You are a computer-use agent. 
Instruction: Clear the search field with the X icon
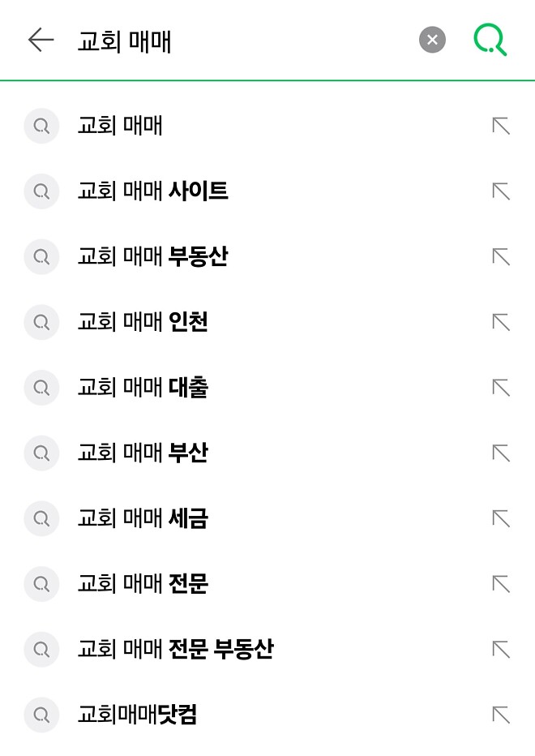click(432, 40)
